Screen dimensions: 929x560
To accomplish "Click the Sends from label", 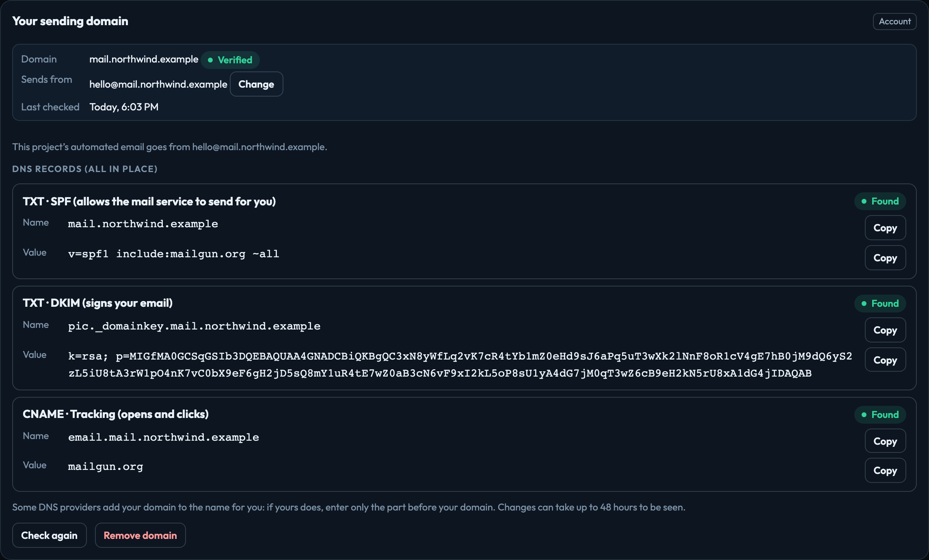I will tap(47, 80).
